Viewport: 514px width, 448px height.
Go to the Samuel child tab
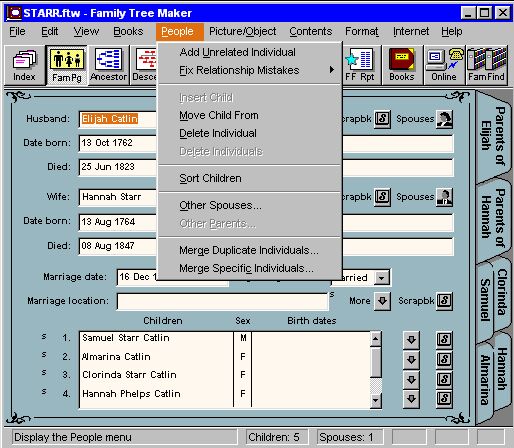485,300
